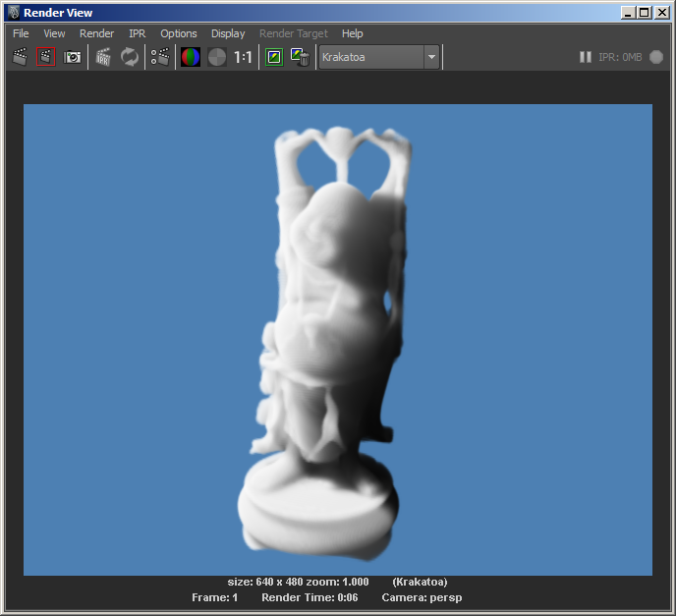676x616 pixels.
Task: Click the Remove image icon with trash can
Action: [300, 57]
